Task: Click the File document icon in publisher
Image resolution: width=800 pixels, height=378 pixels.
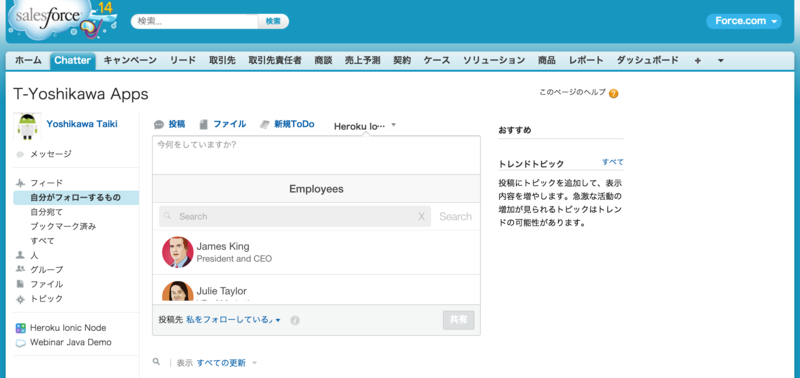Action: click(204, 124)
